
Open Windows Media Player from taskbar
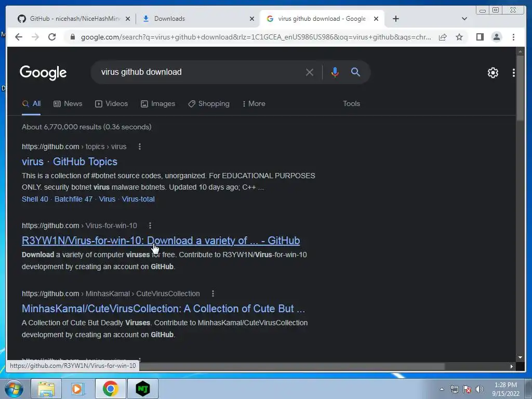pyautogui.click(x=78, y=389)
